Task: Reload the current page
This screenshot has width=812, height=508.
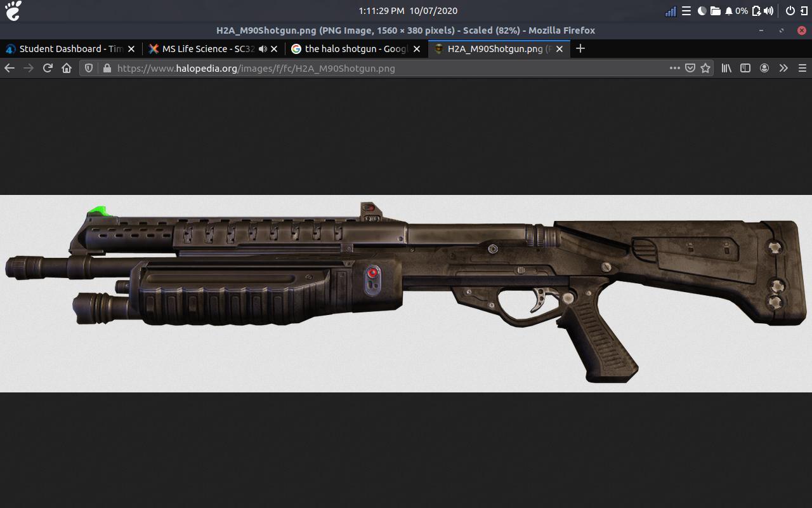Action: (48, 68)
